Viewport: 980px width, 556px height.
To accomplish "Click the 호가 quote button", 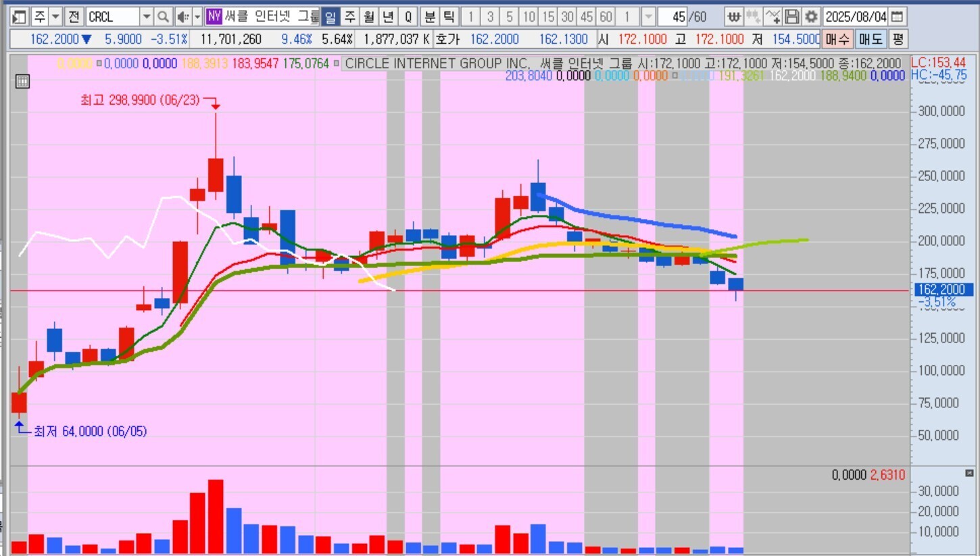I will pos(447,39).
